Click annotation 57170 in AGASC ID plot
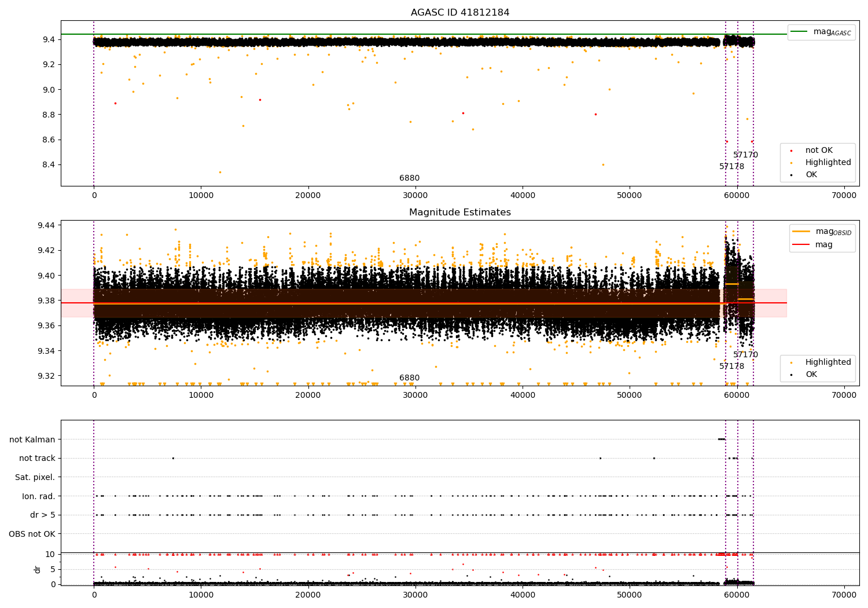868x608 pixels. (x=745, y=155)
